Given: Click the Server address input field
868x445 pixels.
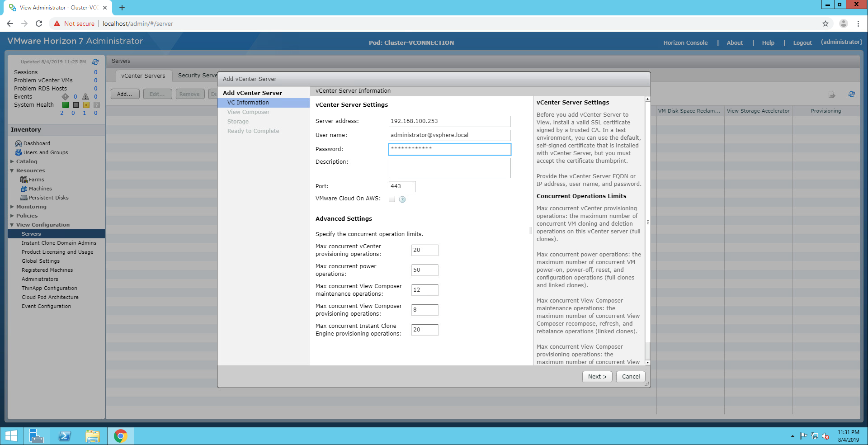Looking at the screenshot, I should (x=449, y=121).
